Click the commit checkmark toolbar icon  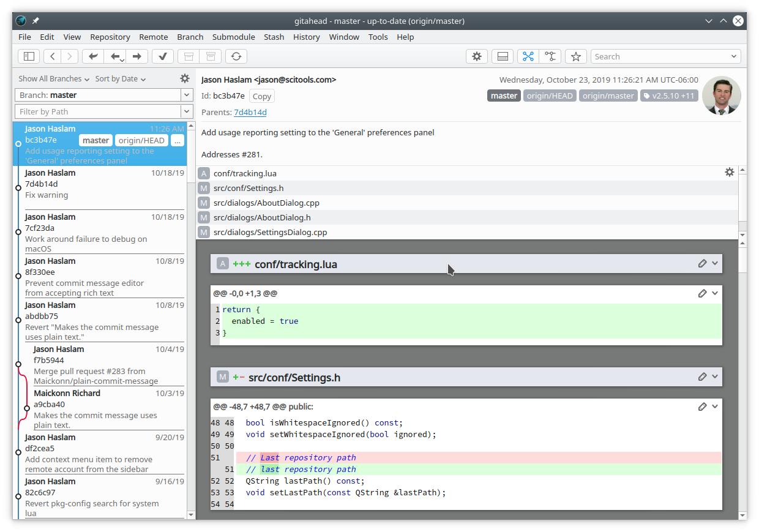162,56
